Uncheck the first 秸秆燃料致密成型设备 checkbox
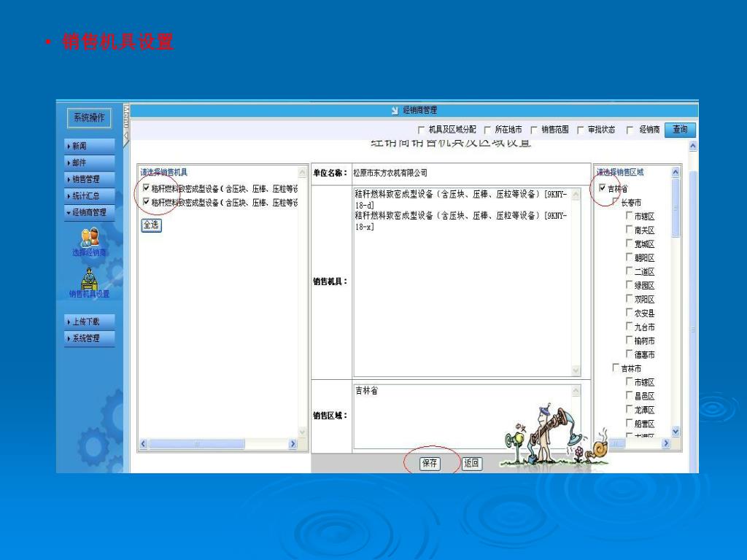747x560 pixels. 146,188
